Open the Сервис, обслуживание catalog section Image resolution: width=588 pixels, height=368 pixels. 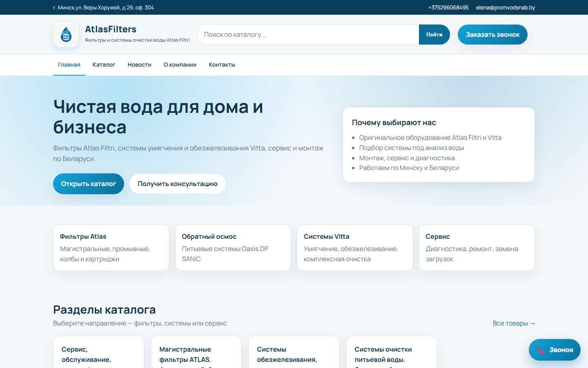98,352
